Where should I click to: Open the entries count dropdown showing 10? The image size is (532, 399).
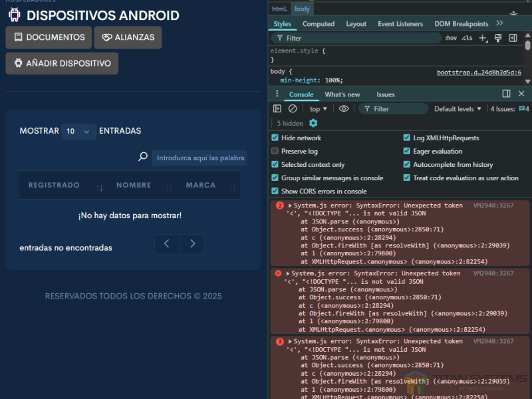click(78, 132)
